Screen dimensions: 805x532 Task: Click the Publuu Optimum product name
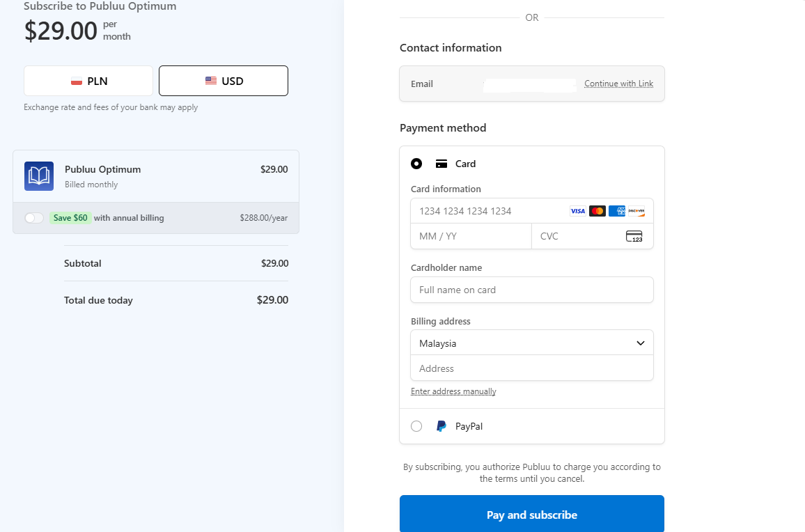pyautogui.click(x=102, y=169)
